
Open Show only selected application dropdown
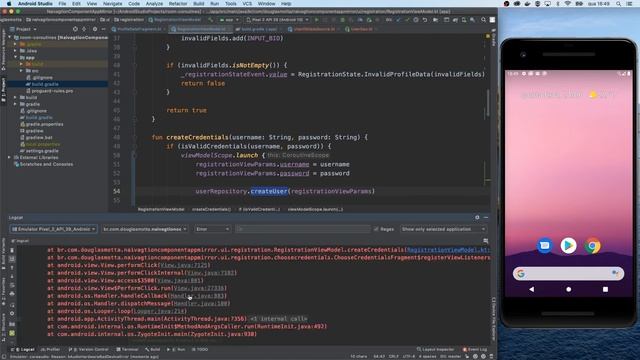click(x=444, y=229)
